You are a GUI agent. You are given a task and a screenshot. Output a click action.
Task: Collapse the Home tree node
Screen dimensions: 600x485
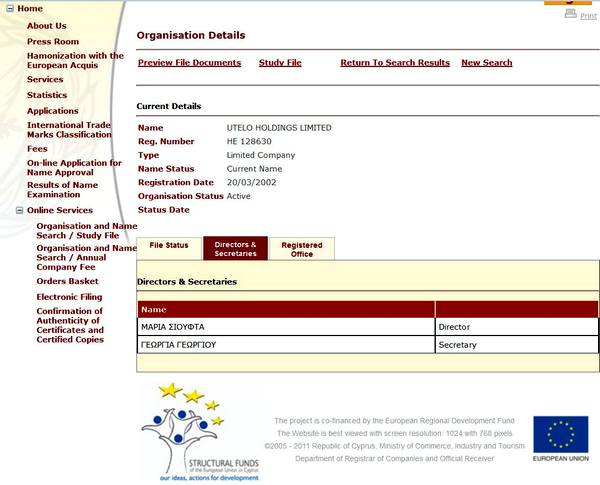9,9
